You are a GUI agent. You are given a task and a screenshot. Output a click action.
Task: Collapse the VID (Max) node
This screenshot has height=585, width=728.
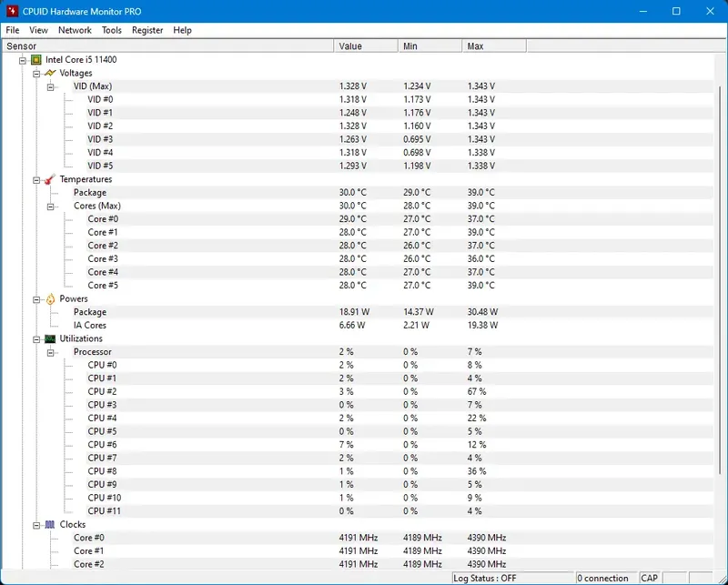coord(51,86)
